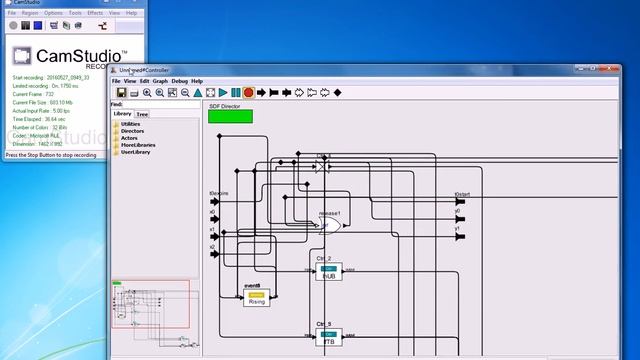Select the Ctr_2 counter actor block

pos(329,272)
